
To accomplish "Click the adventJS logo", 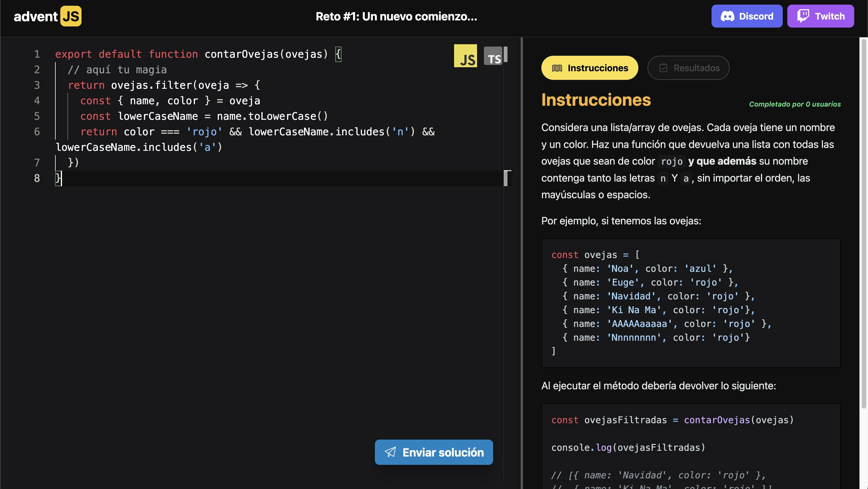I will 48,16.
